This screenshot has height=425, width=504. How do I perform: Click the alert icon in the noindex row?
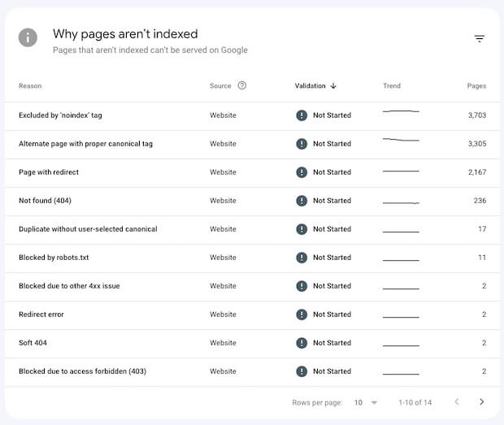pos(302,115)
